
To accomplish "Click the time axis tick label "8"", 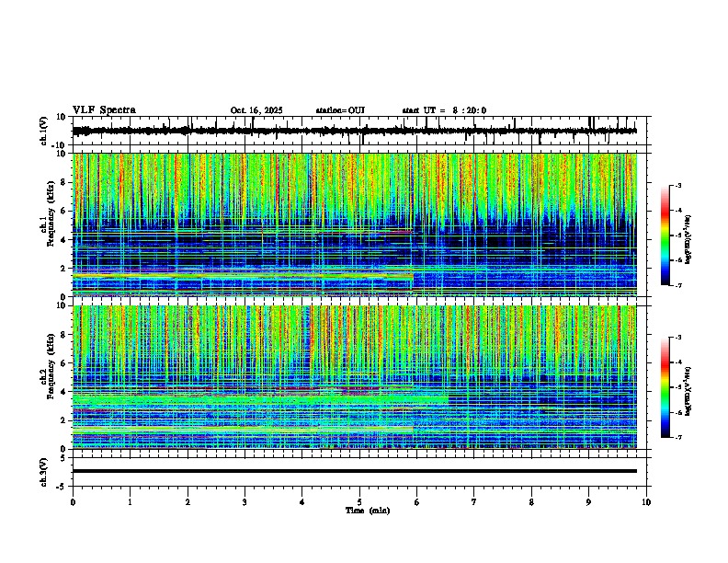I will [531, 502].
